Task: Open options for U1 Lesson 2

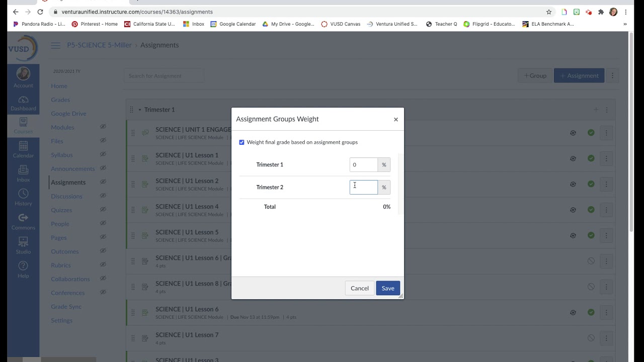Action: [x=606, y=185]
